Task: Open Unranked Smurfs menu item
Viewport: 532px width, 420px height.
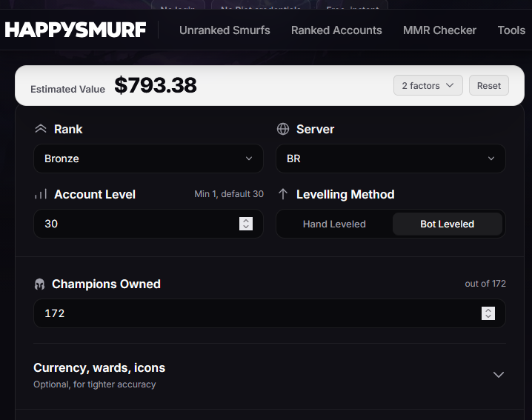Action: tap(225, 30)
